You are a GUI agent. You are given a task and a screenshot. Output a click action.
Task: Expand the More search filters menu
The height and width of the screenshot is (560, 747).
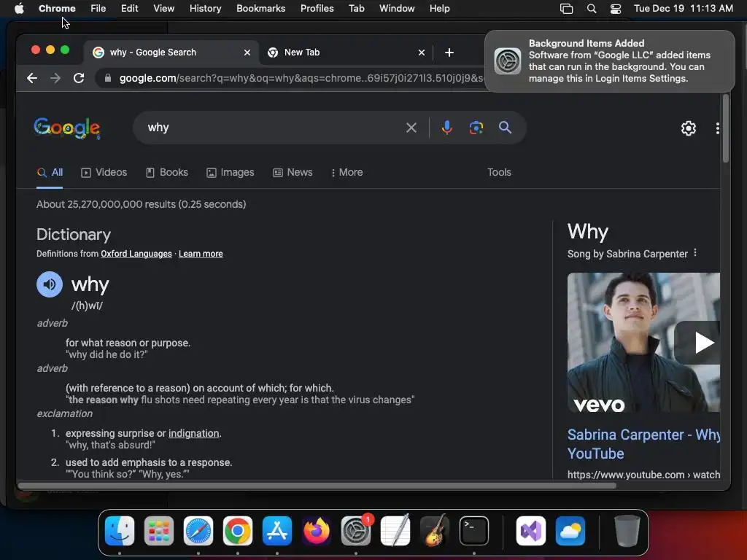(x=347, y=172)
